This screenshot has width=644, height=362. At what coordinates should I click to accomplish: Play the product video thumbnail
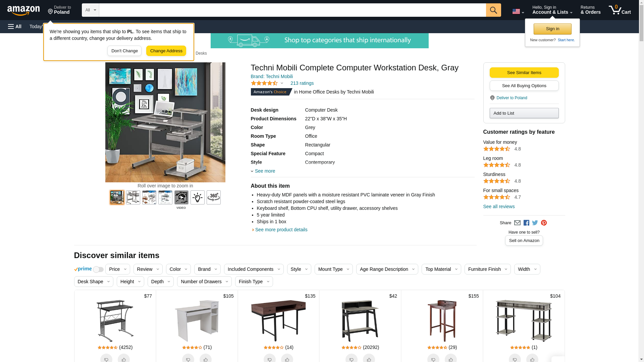point(181,197)
